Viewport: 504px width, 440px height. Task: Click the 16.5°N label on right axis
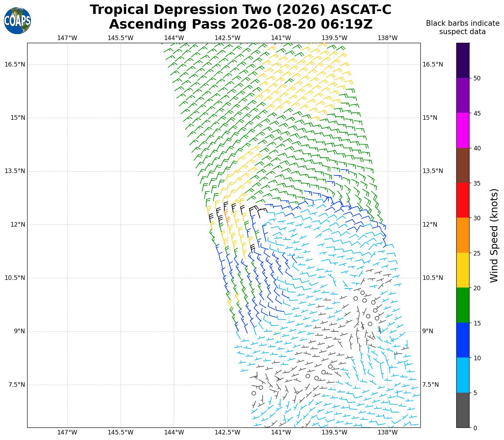coord(433,64)
